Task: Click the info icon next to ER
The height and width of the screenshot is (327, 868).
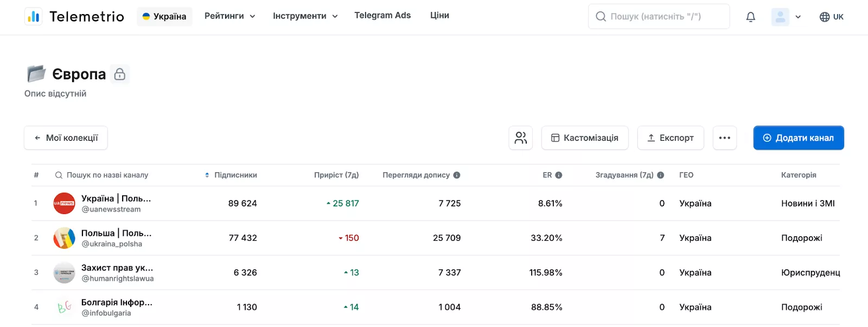Action: coord(559,175)
